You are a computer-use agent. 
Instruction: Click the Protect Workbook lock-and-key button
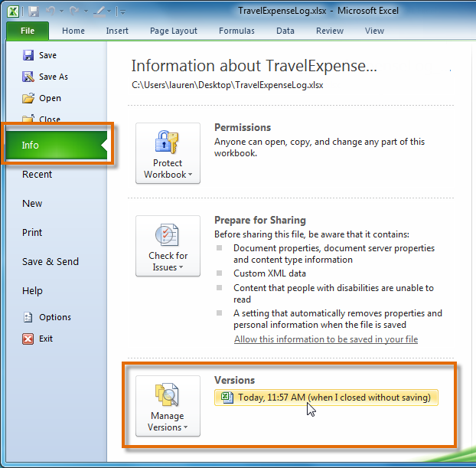click(168, 153)
